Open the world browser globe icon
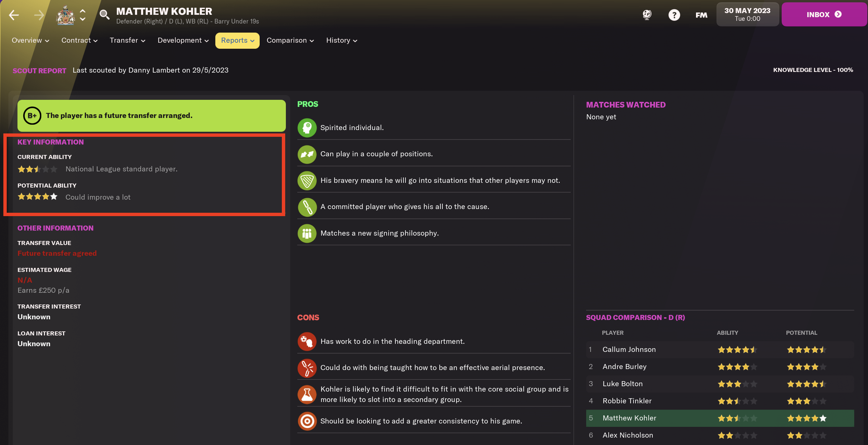 [647, 15]
